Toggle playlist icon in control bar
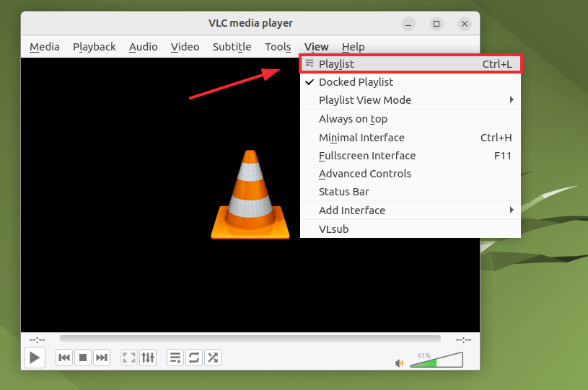 (x=175, y=358)
